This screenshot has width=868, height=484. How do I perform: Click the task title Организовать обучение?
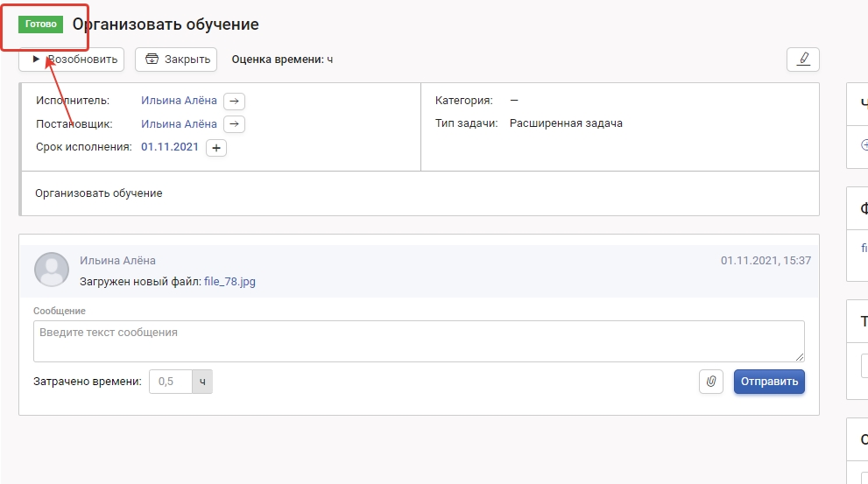166,25
